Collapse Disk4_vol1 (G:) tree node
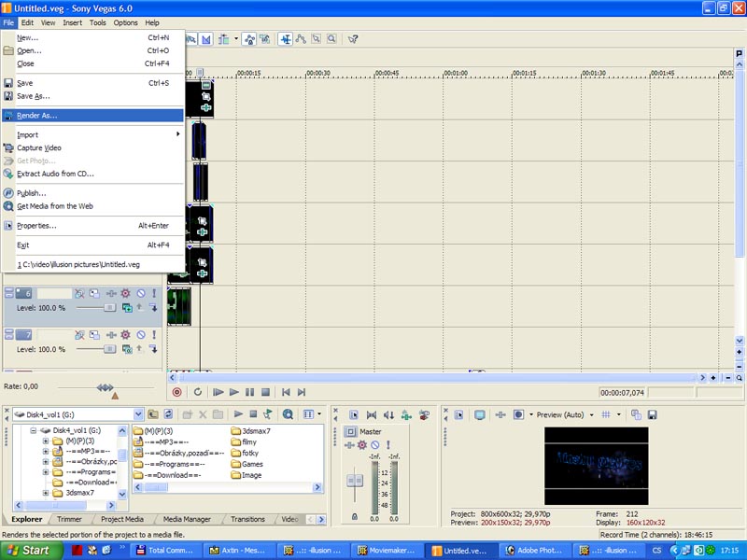The width and height of the screenshot is (747, 560). point(34,430)
